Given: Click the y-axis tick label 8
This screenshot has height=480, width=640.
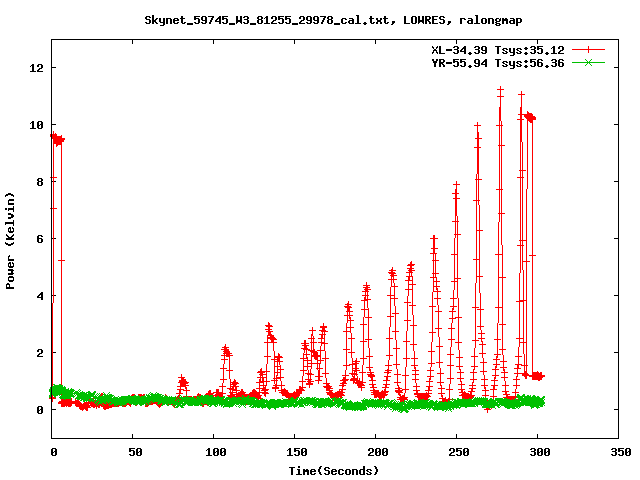Looking at the screenshot, I should click(x=40, y=182).
